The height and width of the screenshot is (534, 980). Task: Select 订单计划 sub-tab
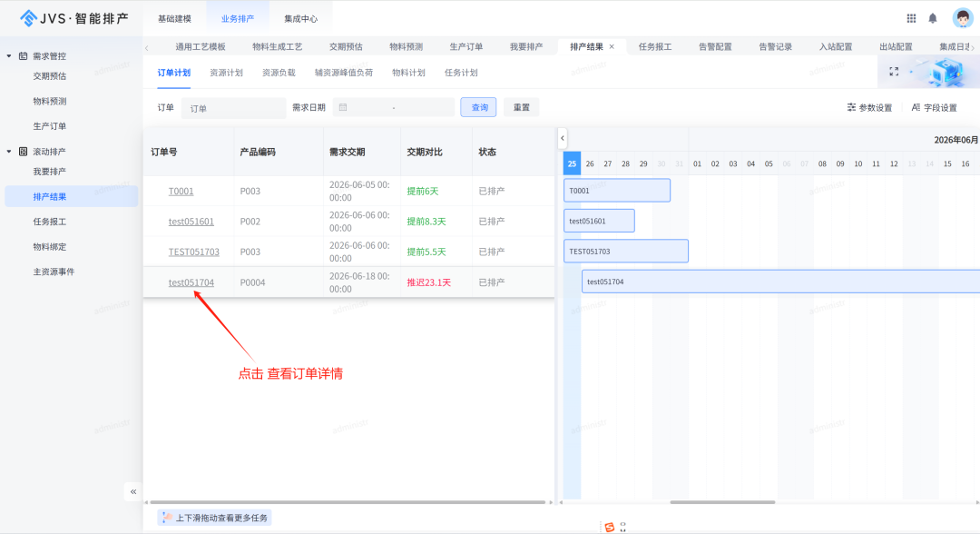[x=173, y=73]
